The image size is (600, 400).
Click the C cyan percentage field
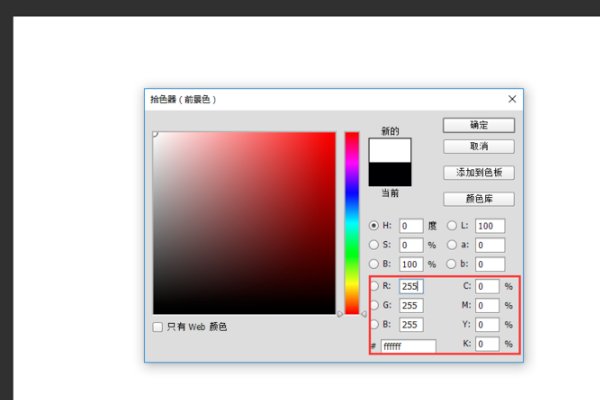point(487,286)
